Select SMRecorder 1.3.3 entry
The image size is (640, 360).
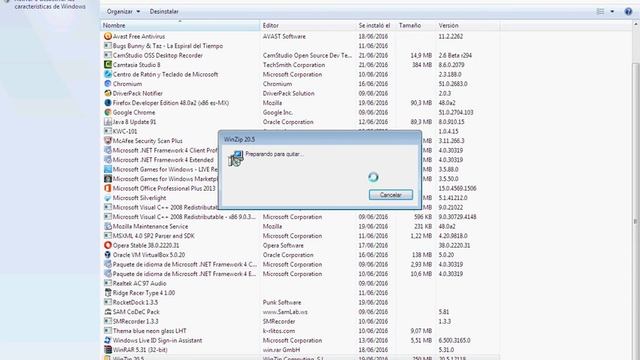(x=300, y=321)
